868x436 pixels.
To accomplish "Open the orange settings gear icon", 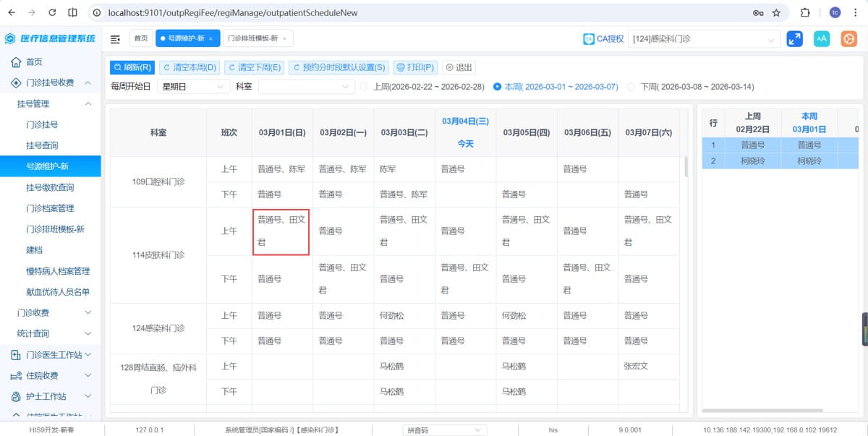I will (848, 39).
